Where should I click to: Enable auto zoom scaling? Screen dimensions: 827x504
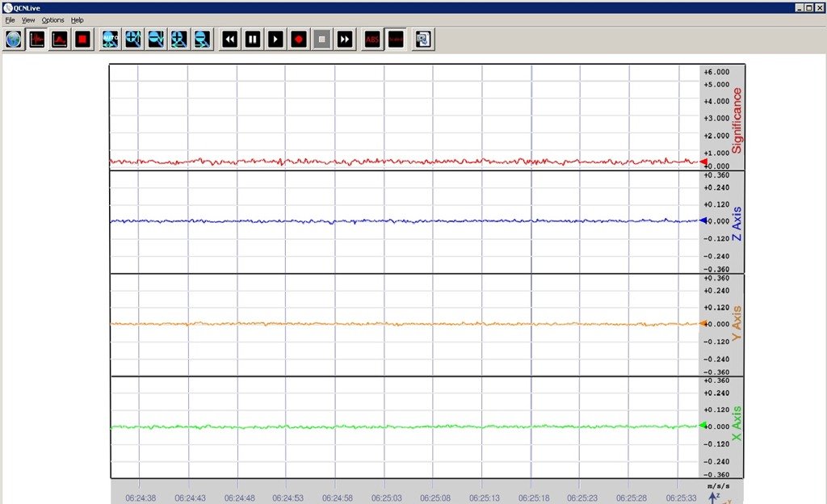(110, 40)
